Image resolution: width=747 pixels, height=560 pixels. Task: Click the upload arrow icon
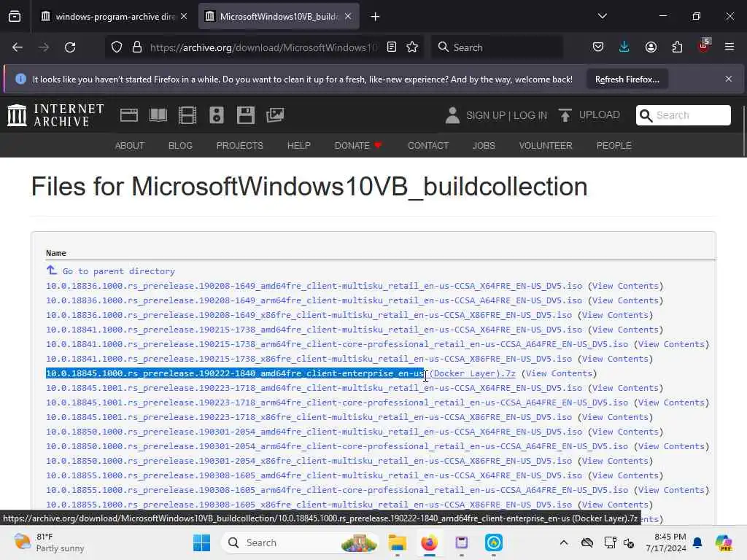click(565, 115)
